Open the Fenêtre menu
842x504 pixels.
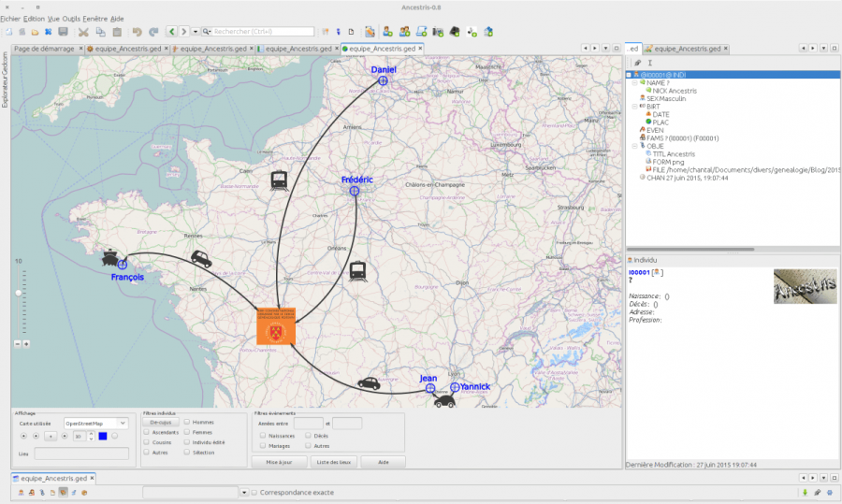[95, 19]
